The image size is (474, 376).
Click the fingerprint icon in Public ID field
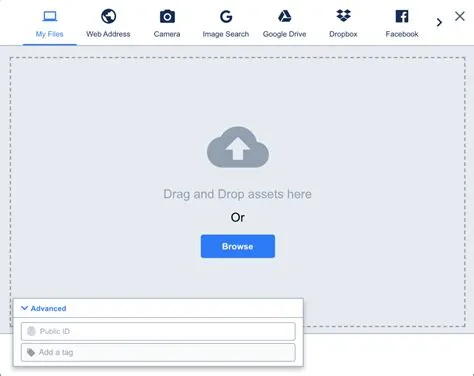pos(31,331)
